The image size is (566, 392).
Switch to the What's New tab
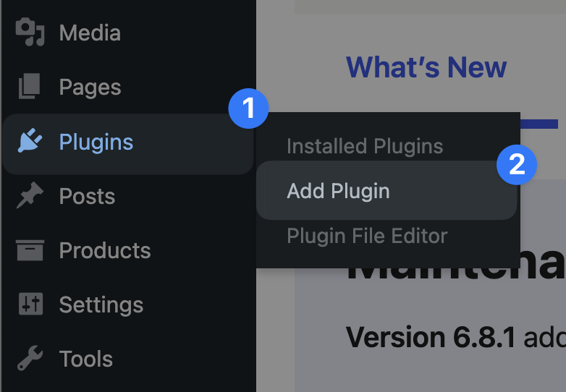(426, 67)
